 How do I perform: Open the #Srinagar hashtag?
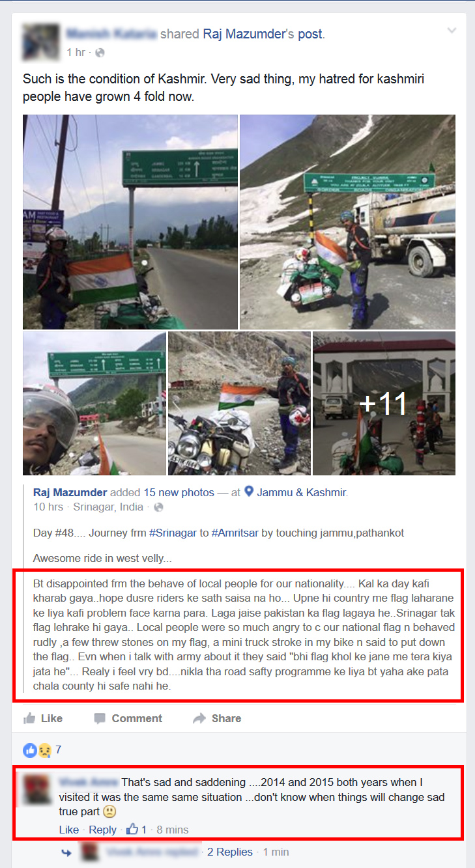[x=173, y=533]
